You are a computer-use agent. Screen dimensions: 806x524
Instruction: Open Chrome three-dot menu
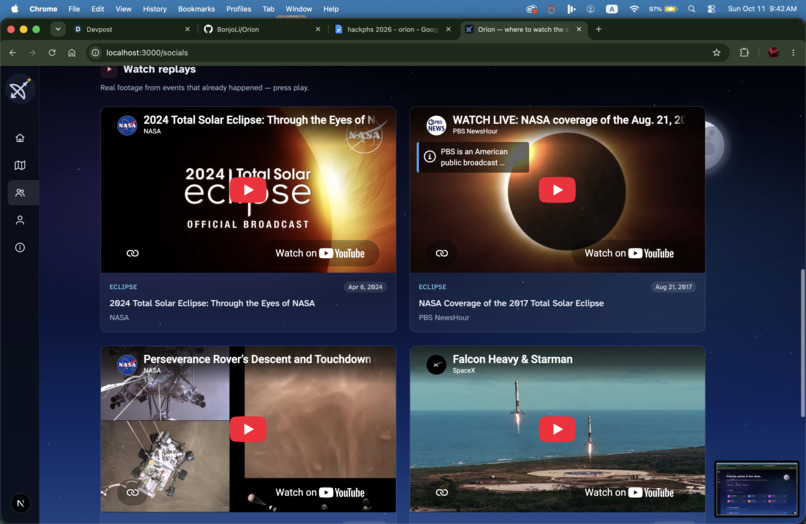793,52
